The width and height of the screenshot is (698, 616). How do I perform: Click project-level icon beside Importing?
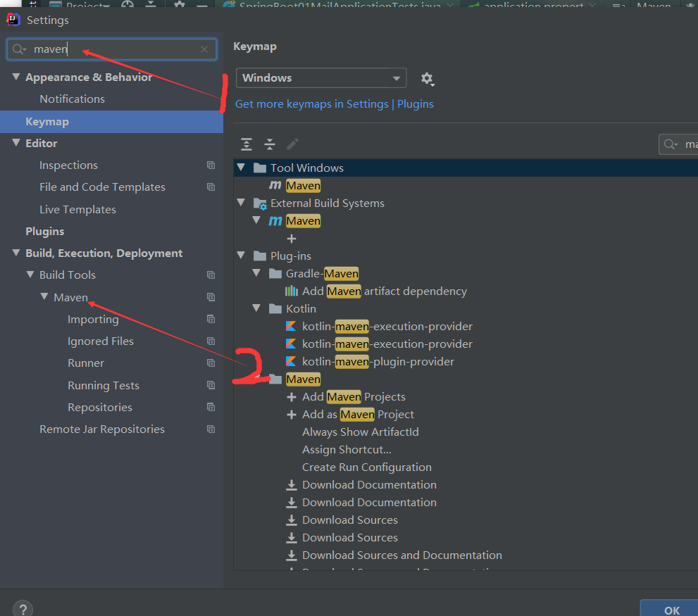click(x=211, y=319)
